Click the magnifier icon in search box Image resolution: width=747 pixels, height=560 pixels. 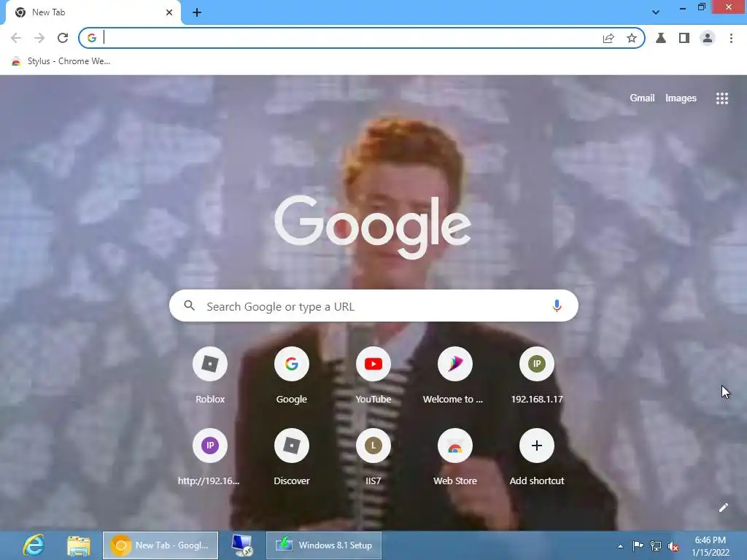pos(189,306)
